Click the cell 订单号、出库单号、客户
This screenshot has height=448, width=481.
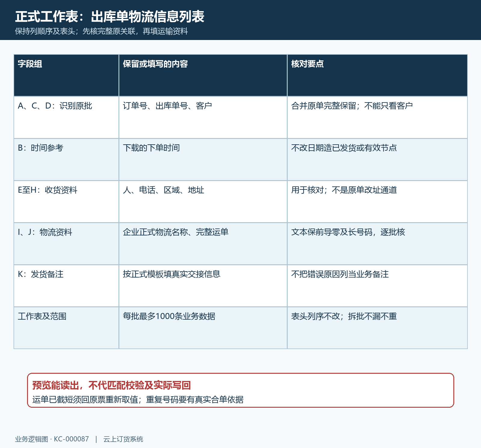(203, 118)
